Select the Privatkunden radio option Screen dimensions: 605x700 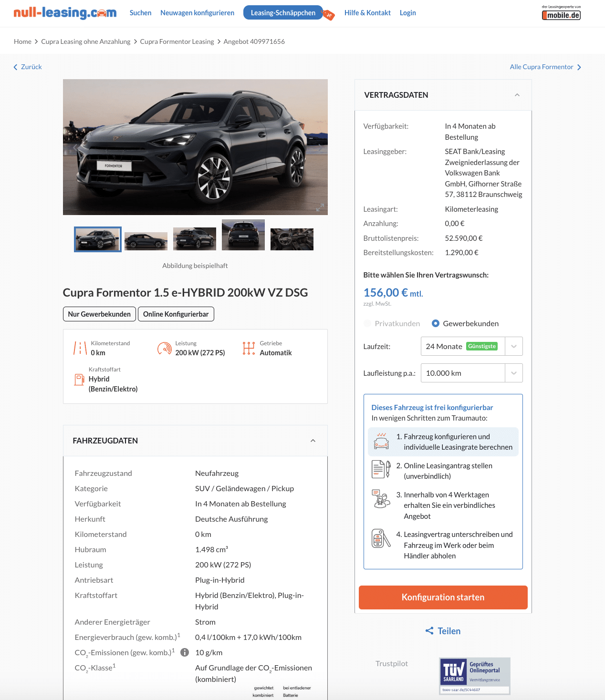click(367, 323)
